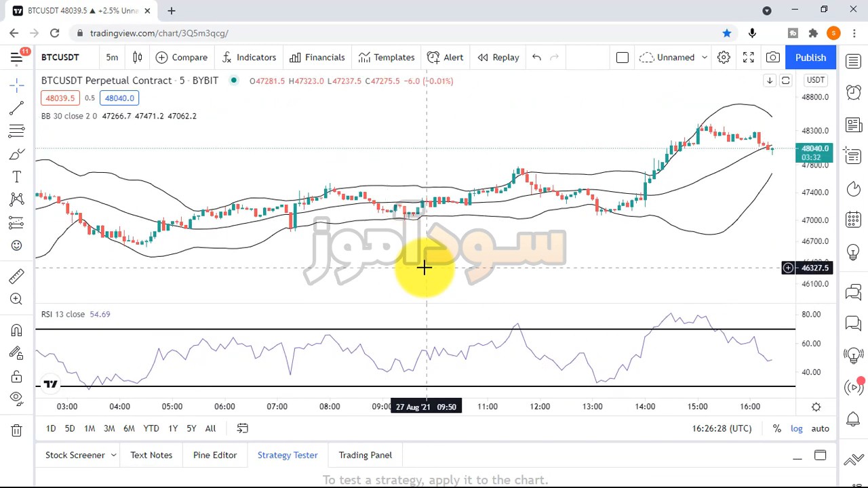Take a chart snapshot with camera
The width and height of the screenshot is (868, 488).
[773, 58]
